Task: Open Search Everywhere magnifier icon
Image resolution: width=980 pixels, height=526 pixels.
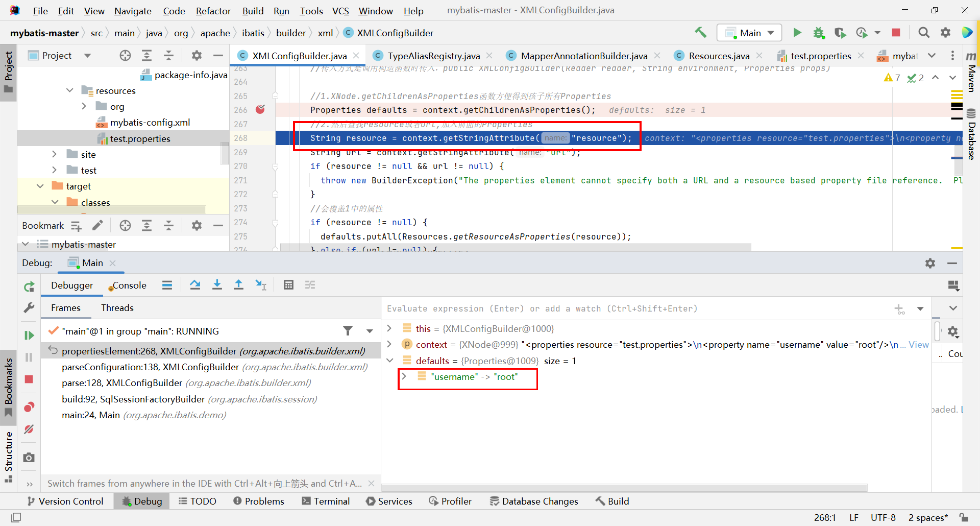Action: pyautogui.click(x=923, y=33)
